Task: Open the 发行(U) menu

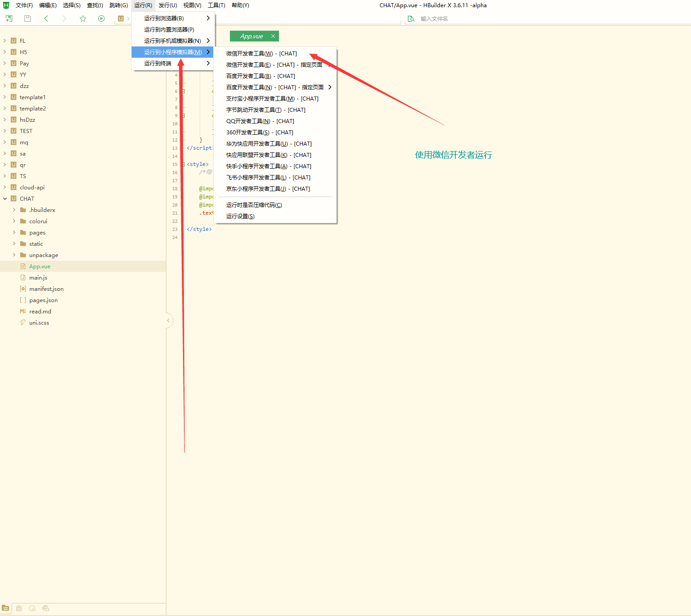Action: tap(168, 5)
